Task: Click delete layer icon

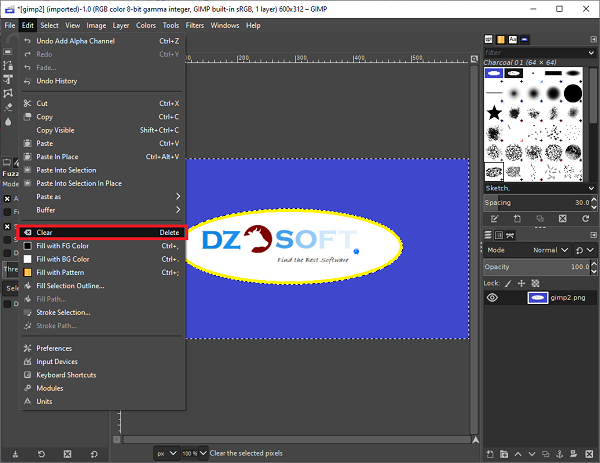Action: [x=589, y=454]
